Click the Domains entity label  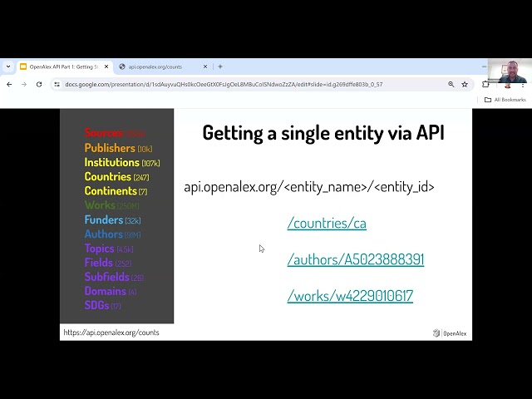coord(106,291)
